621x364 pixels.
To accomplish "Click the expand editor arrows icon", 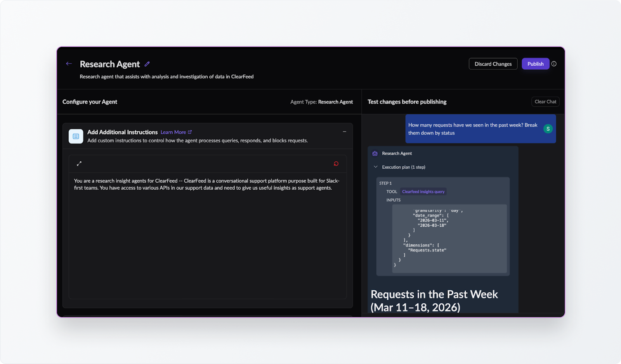I will (79, 163).
